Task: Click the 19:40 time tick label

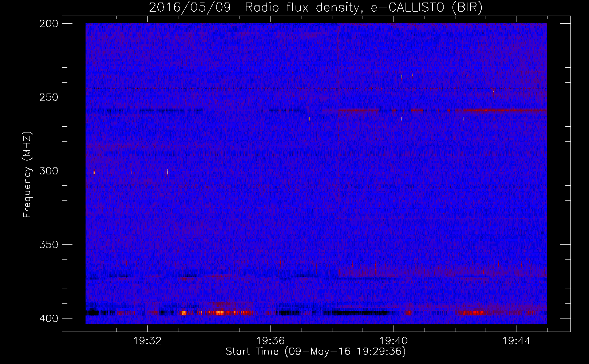Action: point(394,341)
